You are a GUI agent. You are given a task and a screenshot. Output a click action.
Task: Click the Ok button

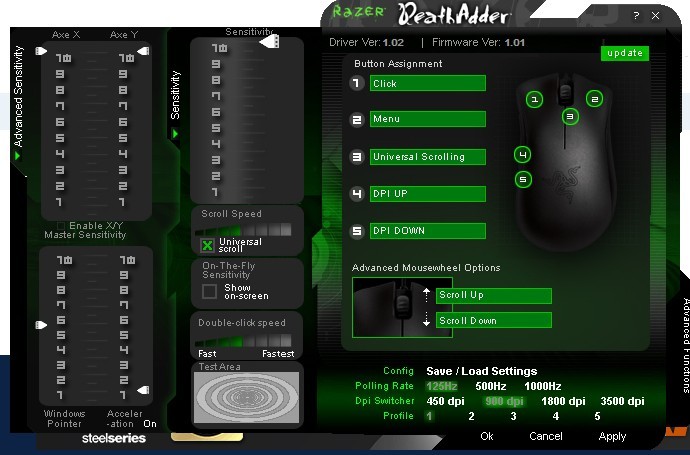487,436
